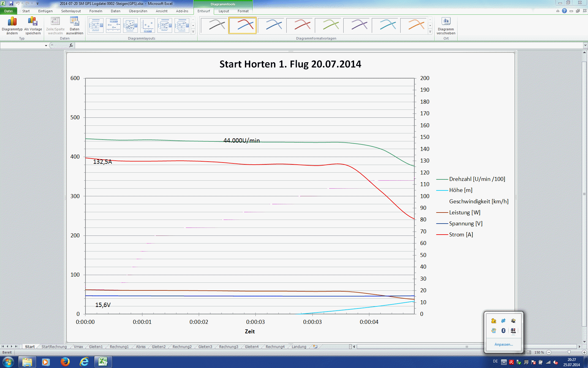Switch to the Vmax sheet tab
The width and height of the screenshot is (588, 368).
(78, 347)
